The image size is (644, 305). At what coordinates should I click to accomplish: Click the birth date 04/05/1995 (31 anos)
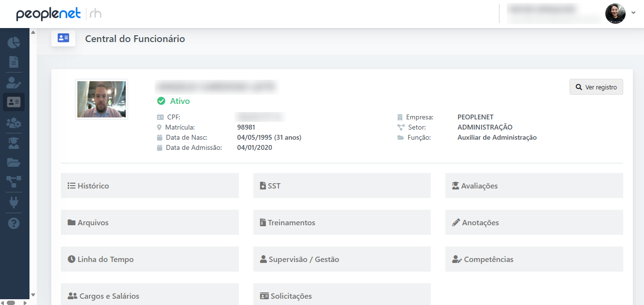coord(269,137)
